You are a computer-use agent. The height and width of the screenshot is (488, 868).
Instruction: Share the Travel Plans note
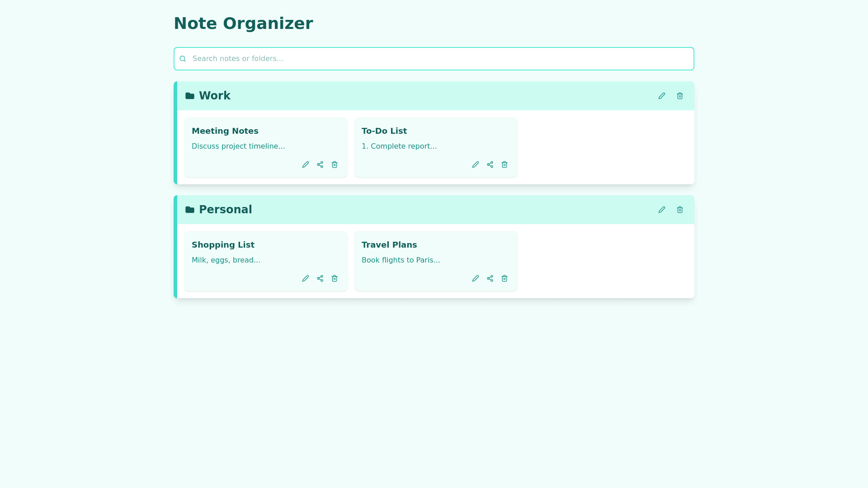click(x=490, y=278)
